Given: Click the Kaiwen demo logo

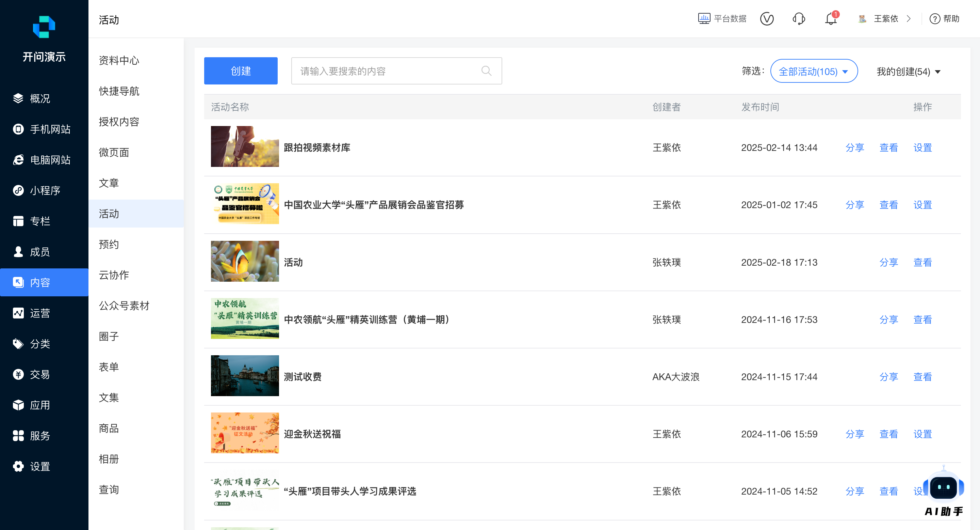Looking at the screenshot, I should point(44,27).
